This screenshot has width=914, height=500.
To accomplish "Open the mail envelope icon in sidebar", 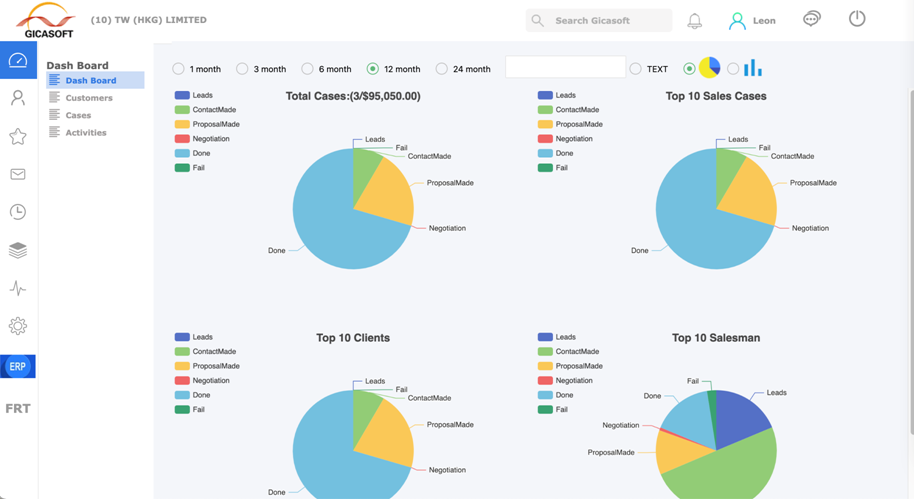I will pyautogui.click(x=18, y=174).
